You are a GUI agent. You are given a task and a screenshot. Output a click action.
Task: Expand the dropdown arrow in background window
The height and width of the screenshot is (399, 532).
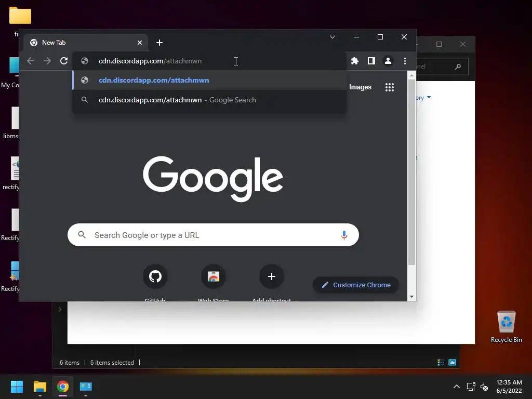(429, 97)
